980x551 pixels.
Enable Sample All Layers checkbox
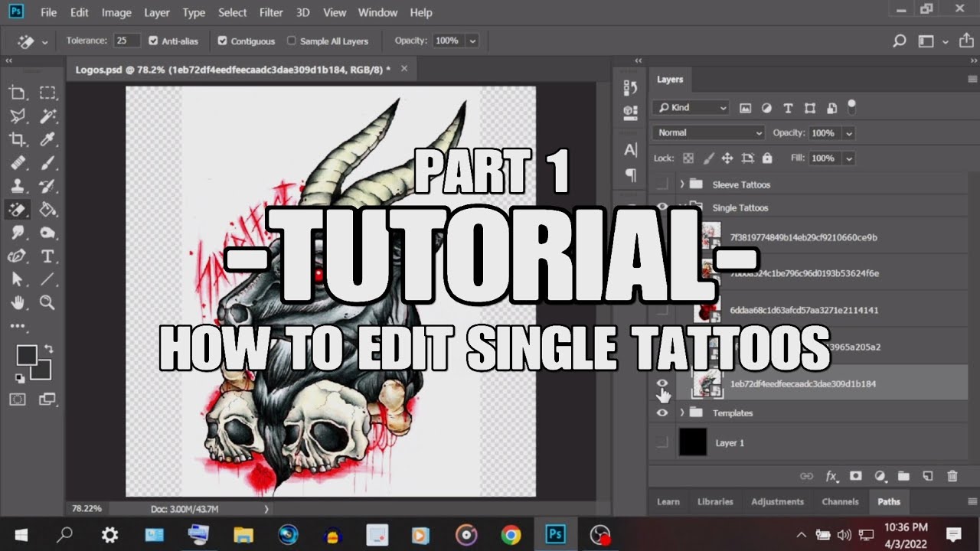(292, 41)
